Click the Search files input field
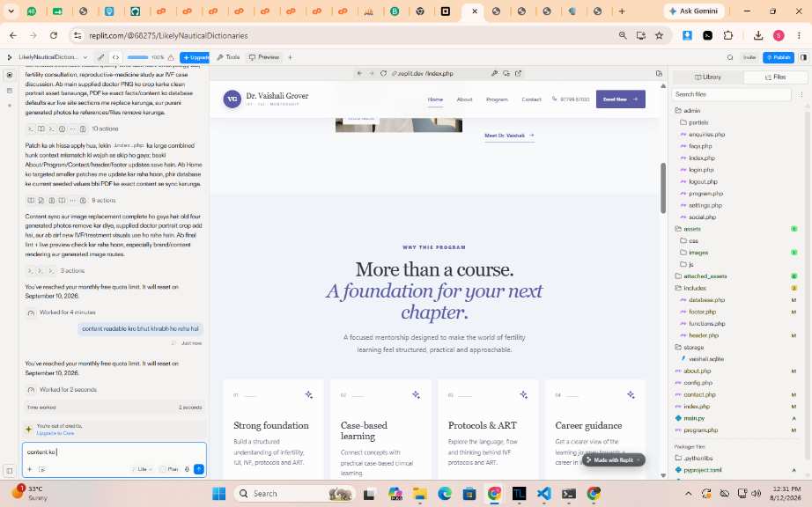Image resolution: width=812 pixels, height=507 pixels. pos(732,95)
